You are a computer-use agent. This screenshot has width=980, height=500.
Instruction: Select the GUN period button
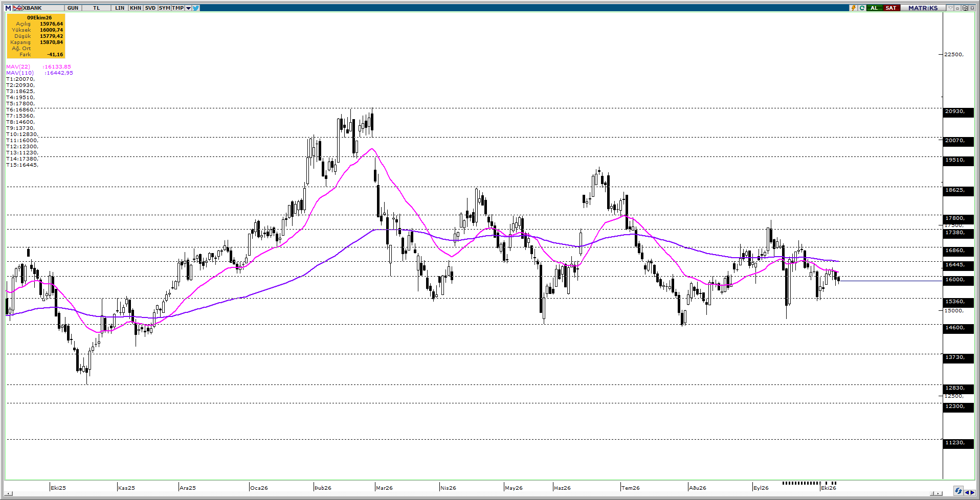[x=73, y=8]
